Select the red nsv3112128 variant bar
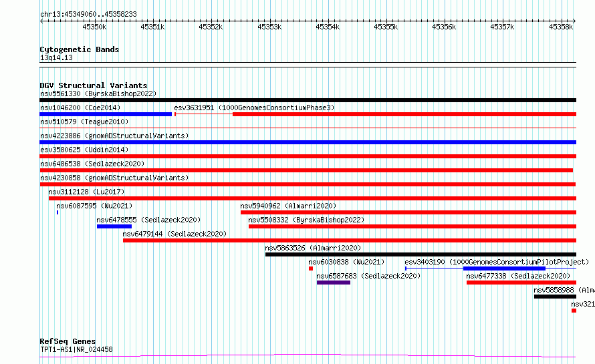The image size is (595, 364). pyautogui.click(x=312, y=198)
